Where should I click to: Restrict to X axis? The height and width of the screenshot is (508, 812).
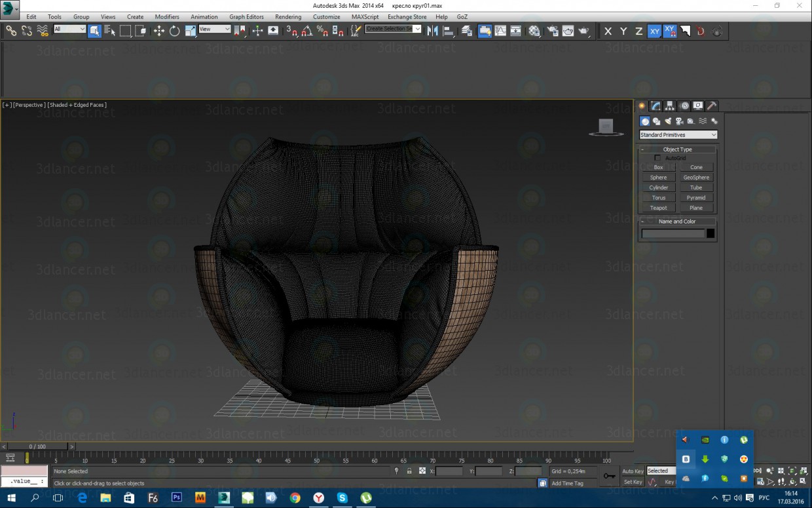point(608,31)
